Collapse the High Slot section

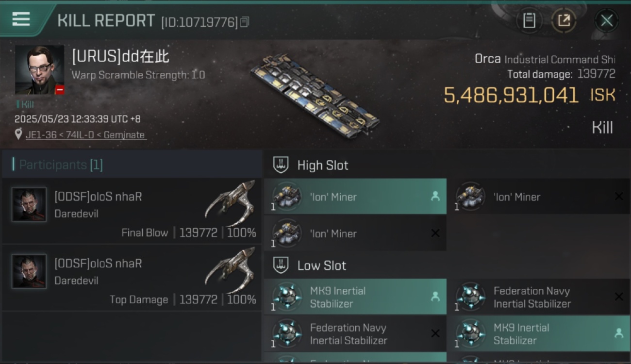pyautogui.click(x=281, y=165)
